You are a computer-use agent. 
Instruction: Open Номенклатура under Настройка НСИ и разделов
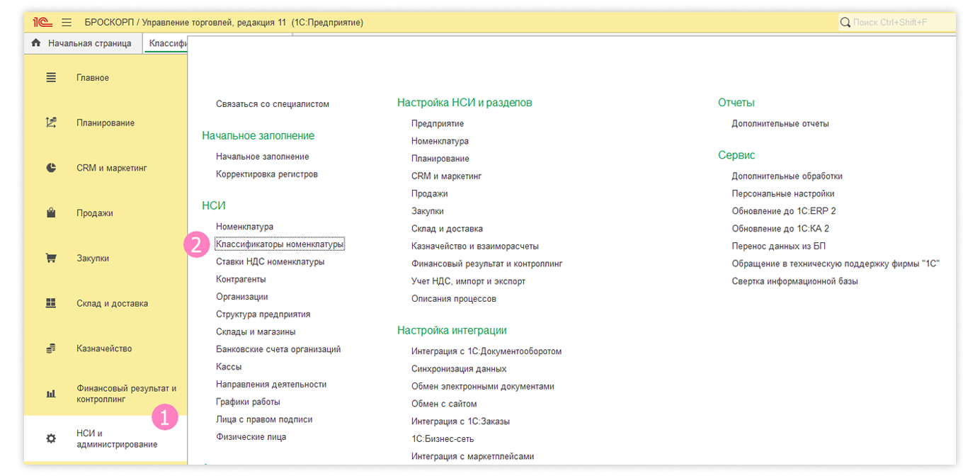tap(440, 141)
